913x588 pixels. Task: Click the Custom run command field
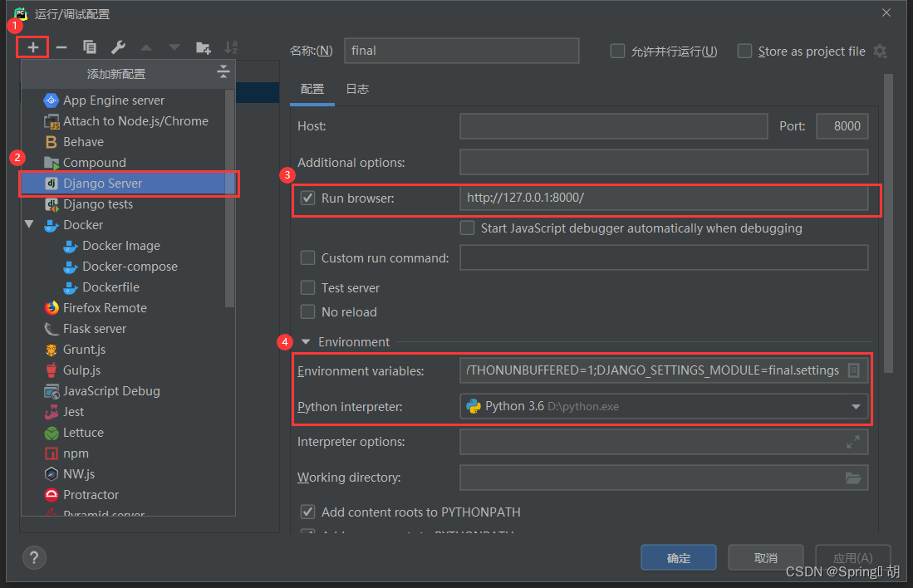pyautogui.click(x=664, y=258)
